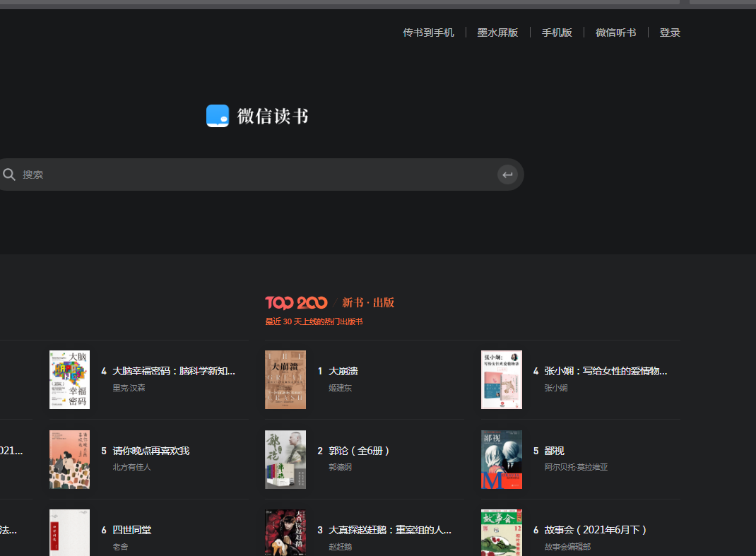Click author 郭德纲
The height and width of the screenshot is (556, 756).
point(340,467)
